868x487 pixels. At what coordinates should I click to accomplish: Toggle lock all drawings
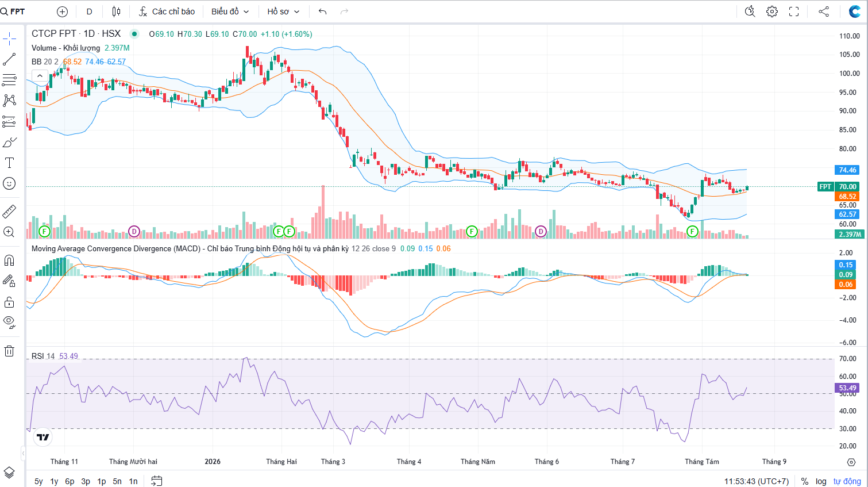9,302
